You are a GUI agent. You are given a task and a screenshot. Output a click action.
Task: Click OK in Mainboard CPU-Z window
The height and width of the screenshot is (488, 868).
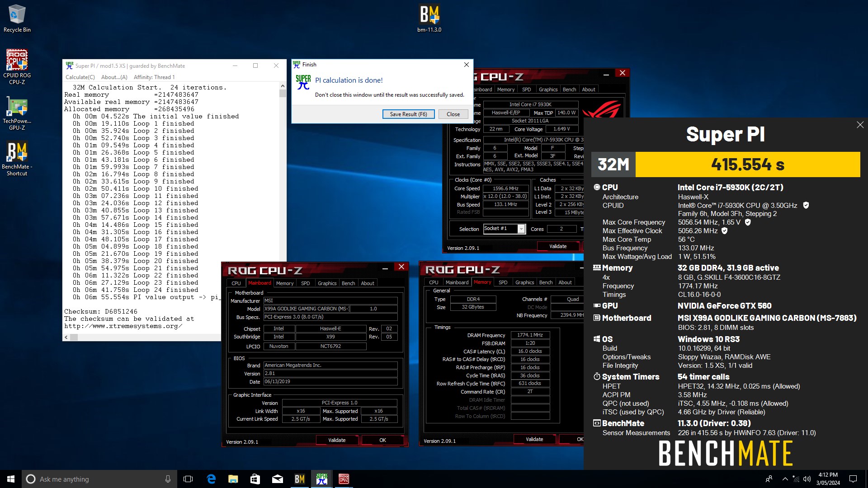point(382,440)
